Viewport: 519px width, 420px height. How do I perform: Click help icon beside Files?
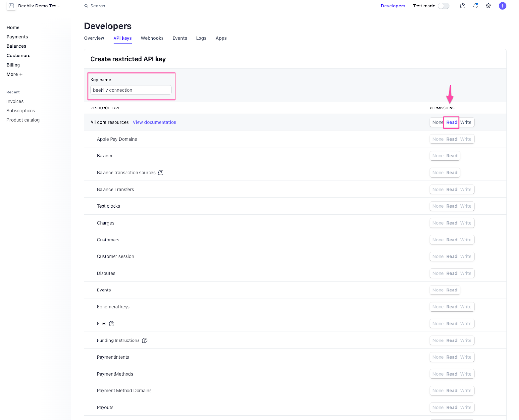pos(112,324)
